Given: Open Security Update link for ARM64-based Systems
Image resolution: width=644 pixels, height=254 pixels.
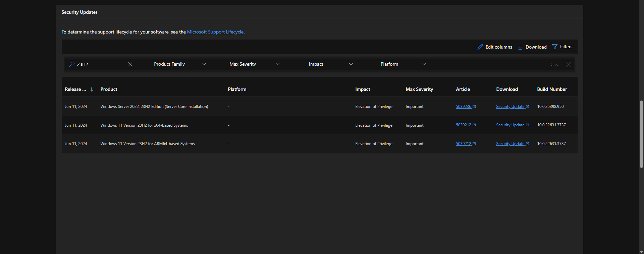Looking at the screenshot, I should [x=510, y=144].
